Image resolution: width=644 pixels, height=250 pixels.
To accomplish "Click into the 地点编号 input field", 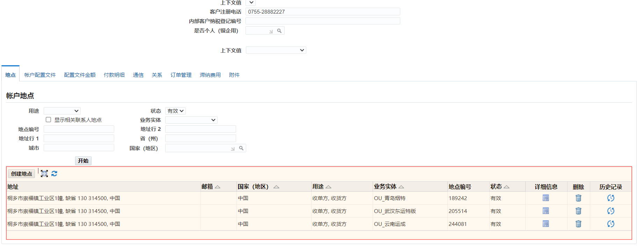I will (79, 129).
